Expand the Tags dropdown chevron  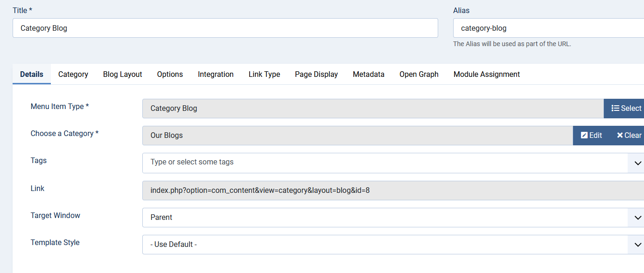pyautogui.click(x=637, y=163)
